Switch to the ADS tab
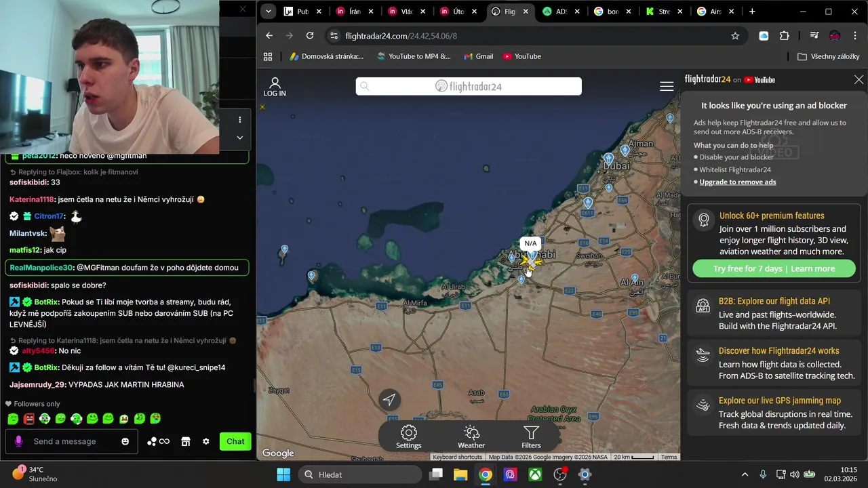The width and height of the screenshot is (868, 488). [561, 12]
